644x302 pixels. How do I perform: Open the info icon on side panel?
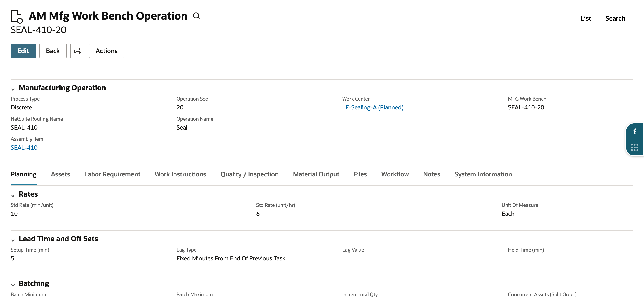pyautogui.click(x=635, y=132)
